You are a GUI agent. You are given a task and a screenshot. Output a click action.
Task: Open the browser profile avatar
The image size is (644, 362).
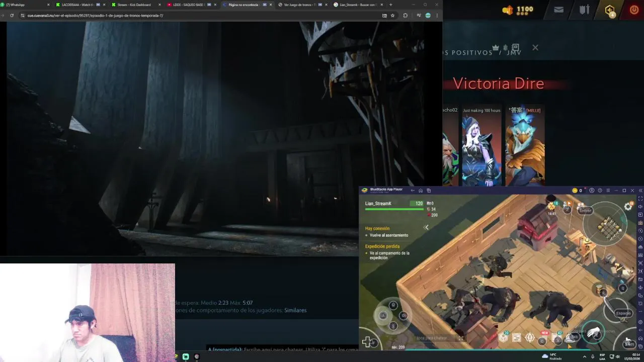coord(428,16)
